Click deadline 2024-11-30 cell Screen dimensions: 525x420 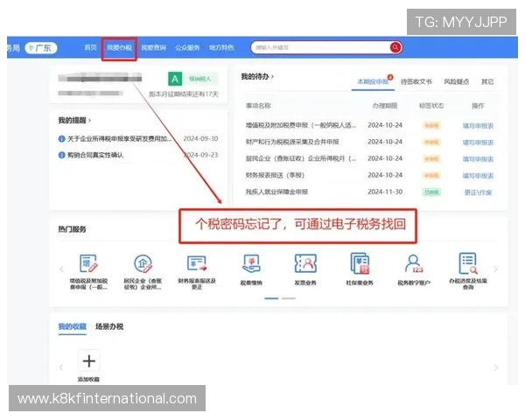coord(385,192)
